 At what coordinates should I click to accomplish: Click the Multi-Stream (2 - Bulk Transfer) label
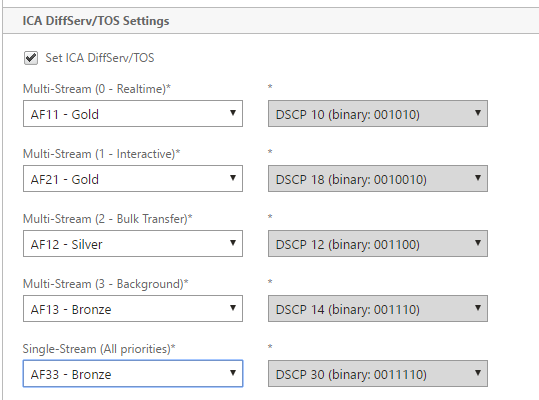(108, 219)
